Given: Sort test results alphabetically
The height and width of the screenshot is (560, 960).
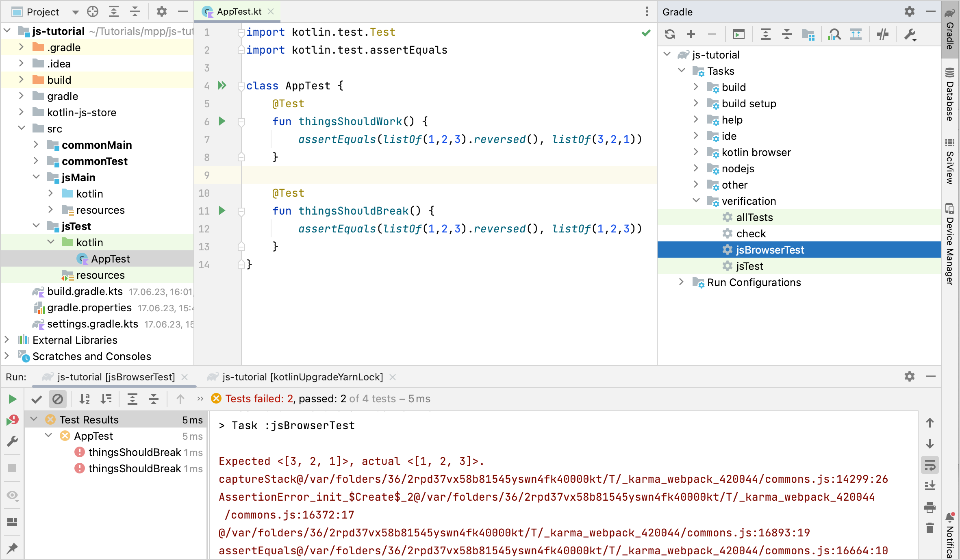Looking at the screenshot, I should click(x=85, y=399).
